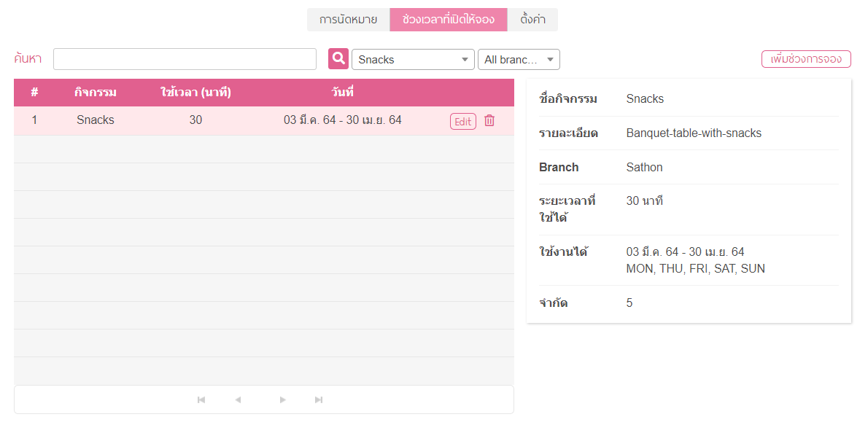Switch to the การนัดหมาย tab
Viewport: 868px width, 425px height.
348,20
